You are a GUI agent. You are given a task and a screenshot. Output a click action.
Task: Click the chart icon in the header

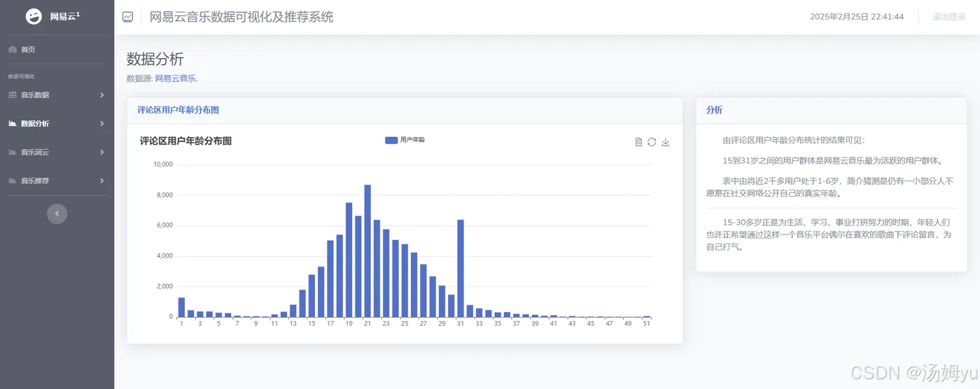tap(127, 17)
